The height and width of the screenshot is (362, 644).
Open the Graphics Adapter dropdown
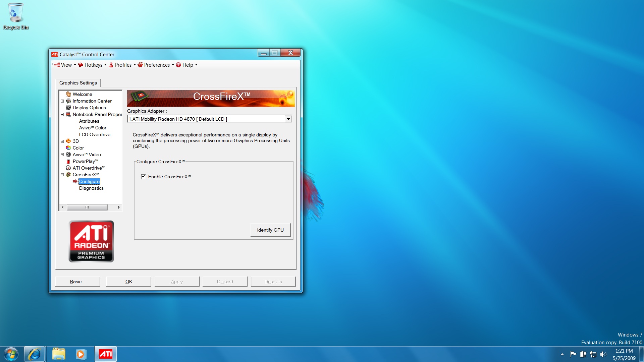[288, 119]
